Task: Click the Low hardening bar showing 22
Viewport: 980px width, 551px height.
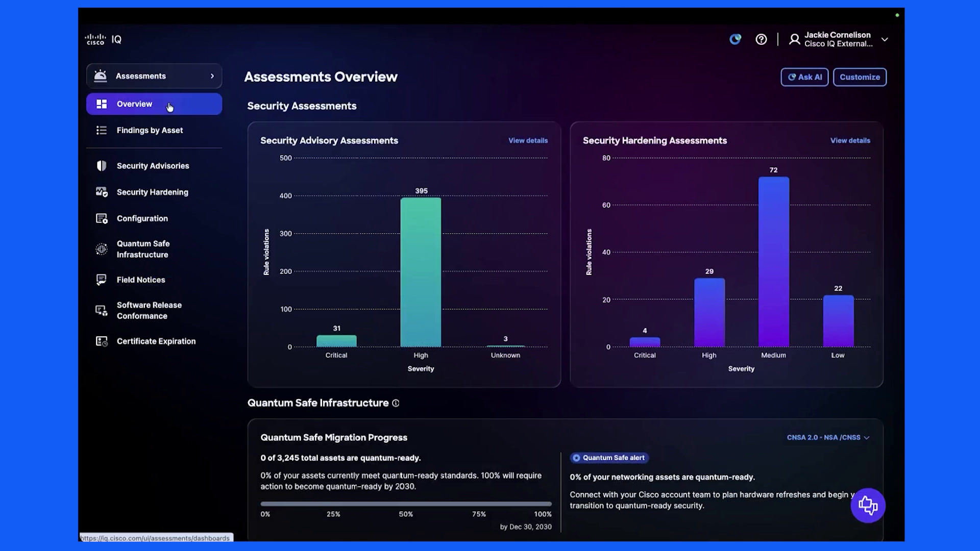Action: pyautogui.click(x=838, y=321)
